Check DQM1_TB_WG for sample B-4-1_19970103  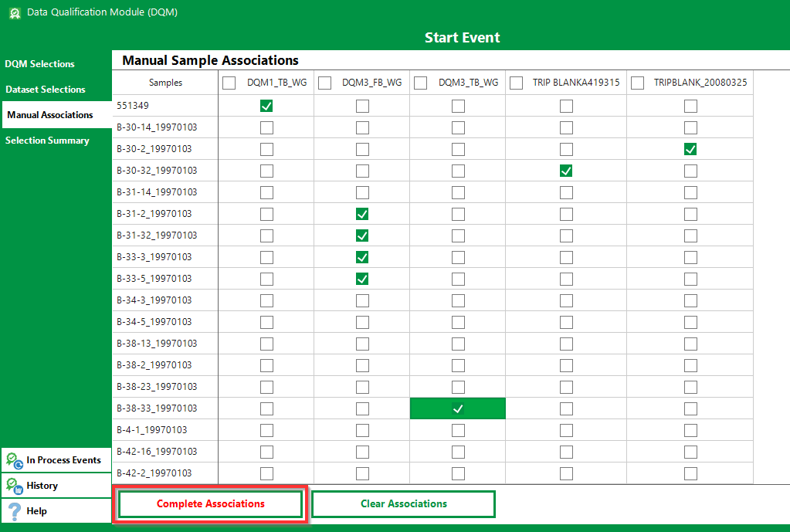[x=266, y=430]
